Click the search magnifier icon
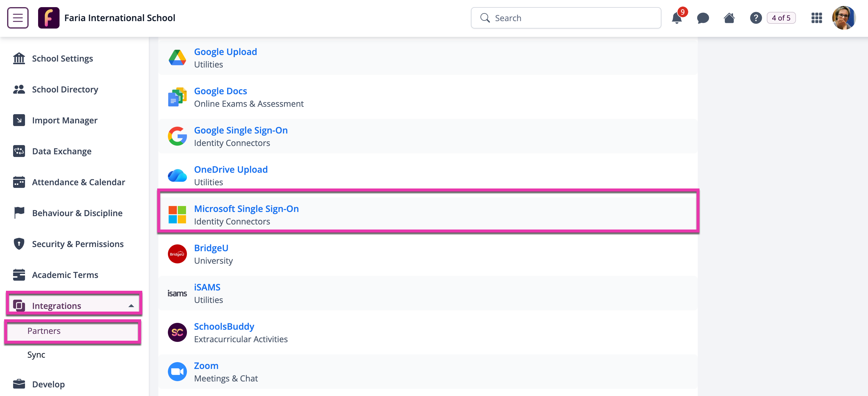Viewport: 868px width, 396px height. pos(485,18)
